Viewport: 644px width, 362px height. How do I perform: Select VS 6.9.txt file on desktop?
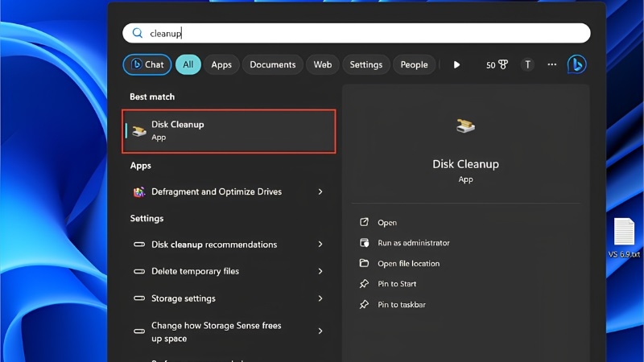pyautogui.click(x=624, y=238)
